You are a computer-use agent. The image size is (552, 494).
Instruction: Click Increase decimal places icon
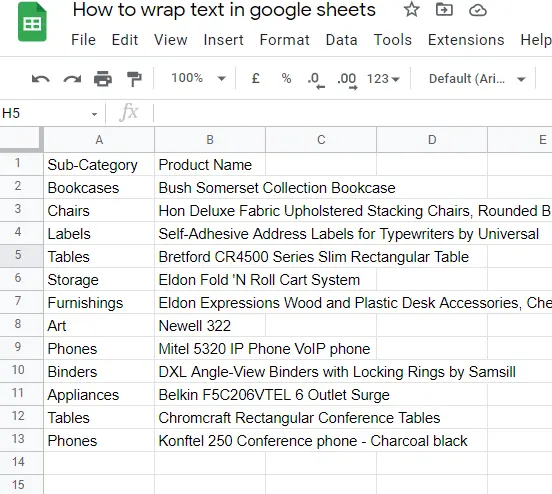point(347,80)
